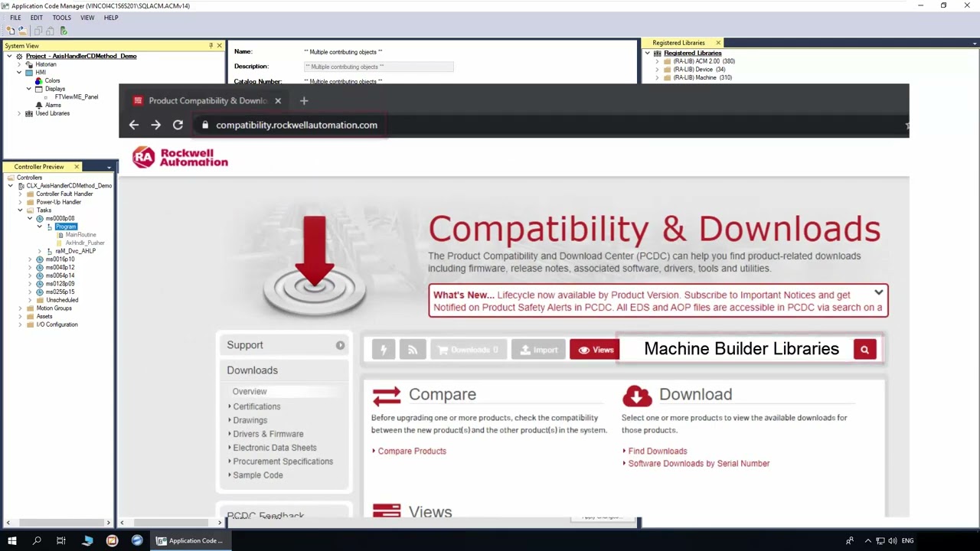
Task: Expand the Historian tree node
Action: [19, 64]
